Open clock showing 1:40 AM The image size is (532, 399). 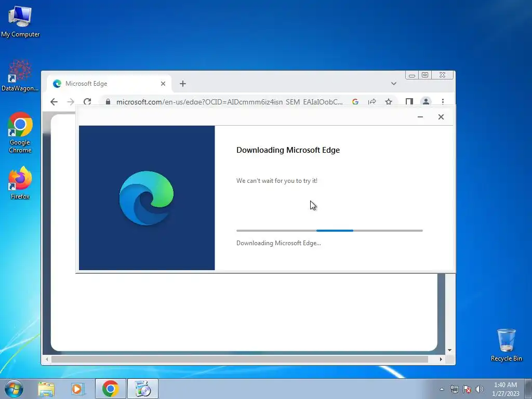click(x=506, y=389)
